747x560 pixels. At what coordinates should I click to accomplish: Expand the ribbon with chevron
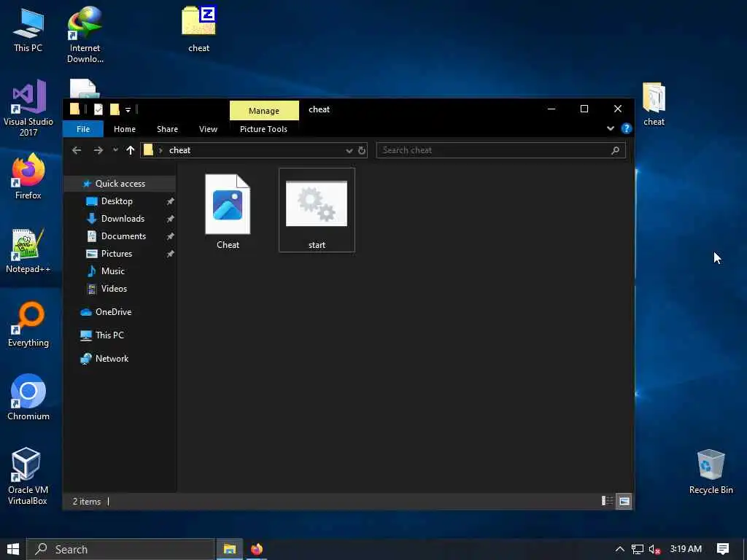(611, 128)
